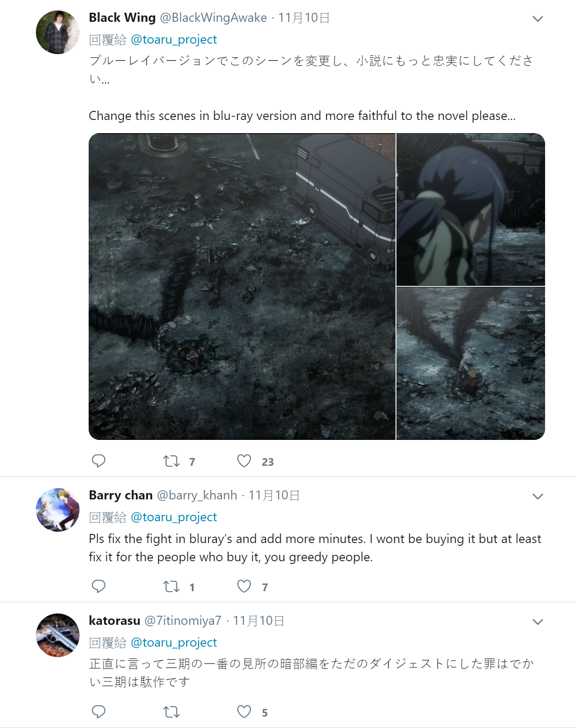
Task: Open Barry chan's display name link
Action: pos(120,495)
